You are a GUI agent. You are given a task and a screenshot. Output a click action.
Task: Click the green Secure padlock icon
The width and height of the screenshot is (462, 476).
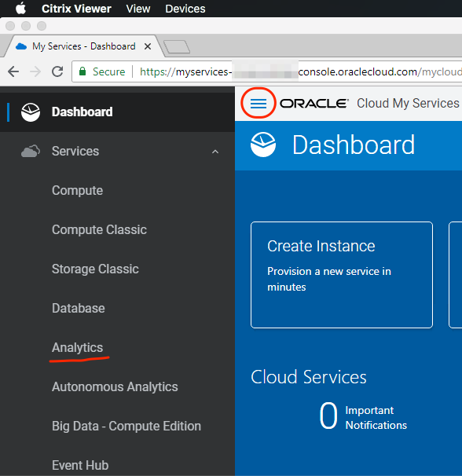82,71
